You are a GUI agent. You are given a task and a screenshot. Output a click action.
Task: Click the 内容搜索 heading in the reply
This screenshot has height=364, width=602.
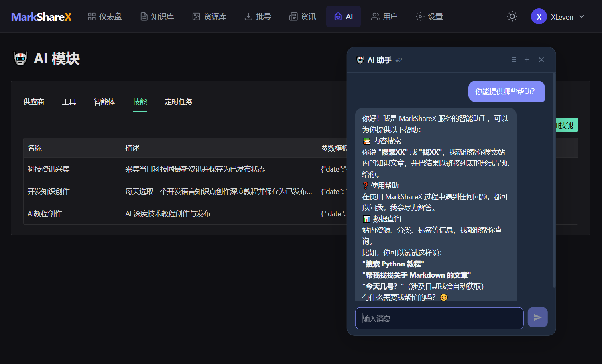(382, 141)
